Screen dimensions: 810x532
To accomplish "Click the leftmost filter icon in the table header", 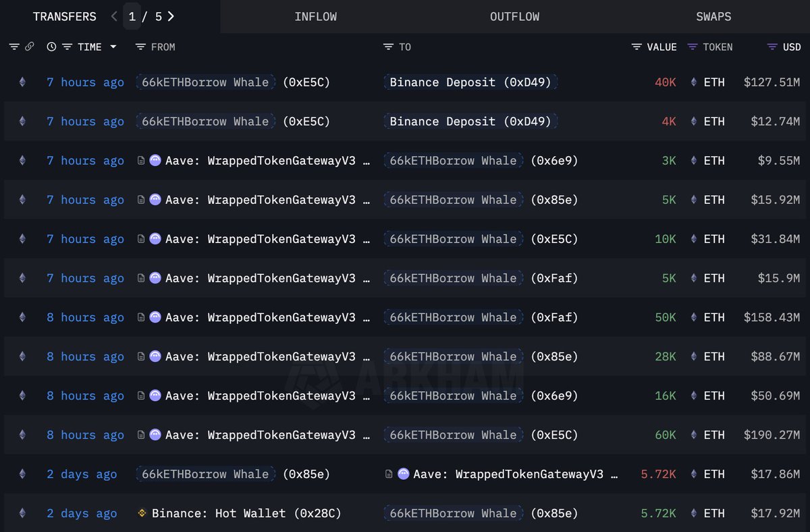I will coord(14,47).
